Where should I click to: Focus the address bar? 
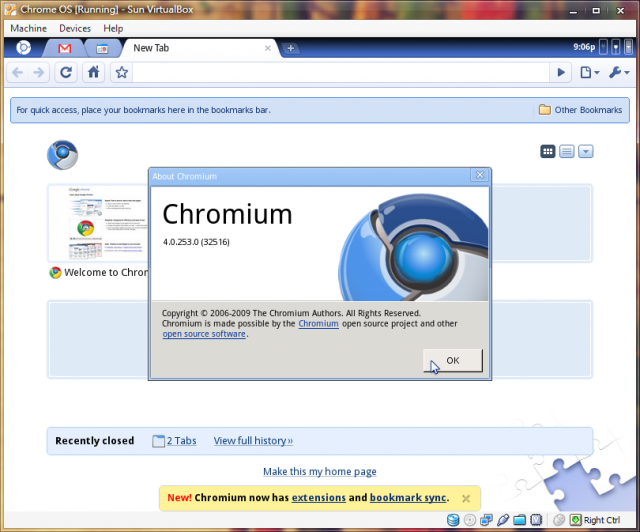[x=340, y=73]
